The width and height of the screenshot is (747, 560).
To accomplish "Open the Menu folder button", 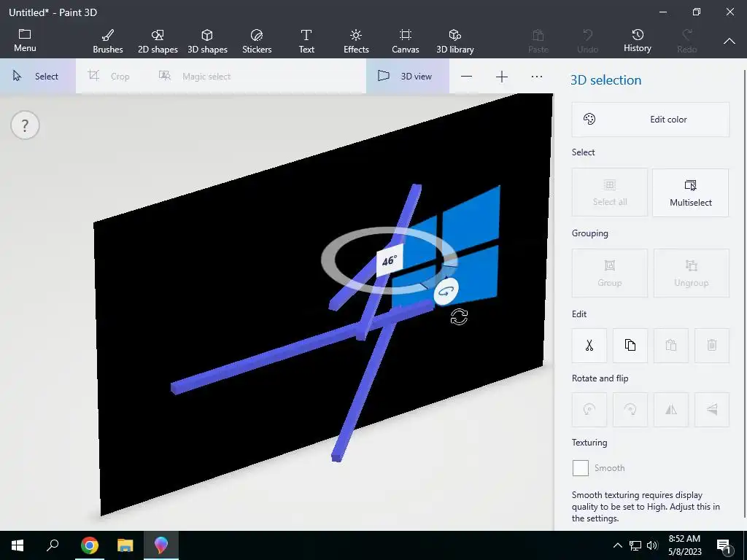I will pos(25,41).
